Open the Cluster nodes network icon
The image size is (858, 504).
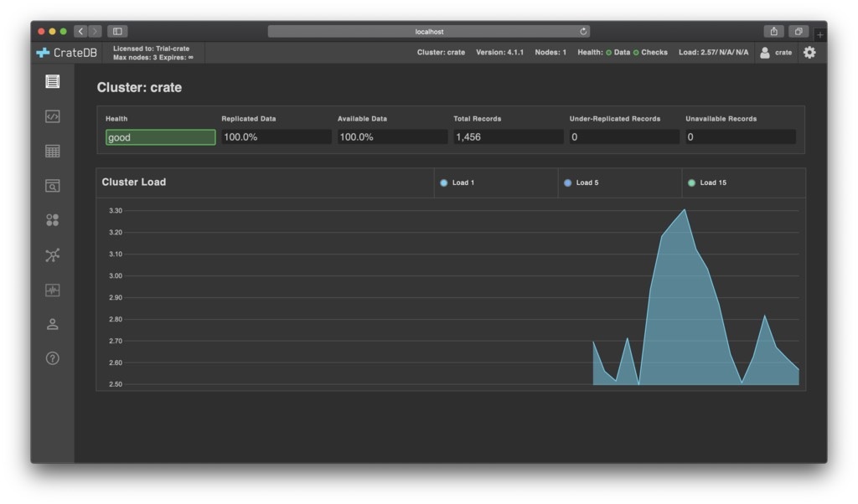pyautogui.click(x=53, y=255)
